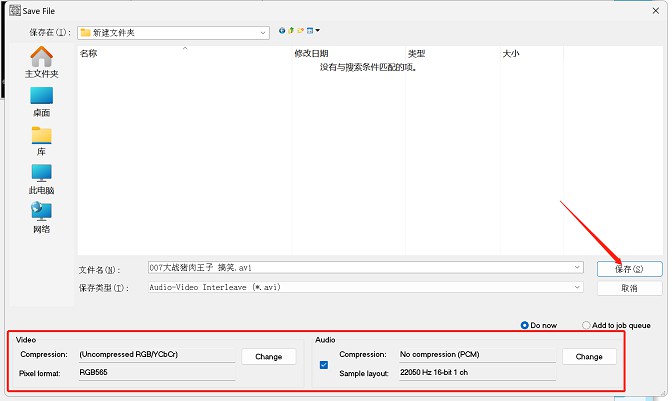Screen dimensions: 672x401
Task: Click the 保存 button
Action: 630,268
